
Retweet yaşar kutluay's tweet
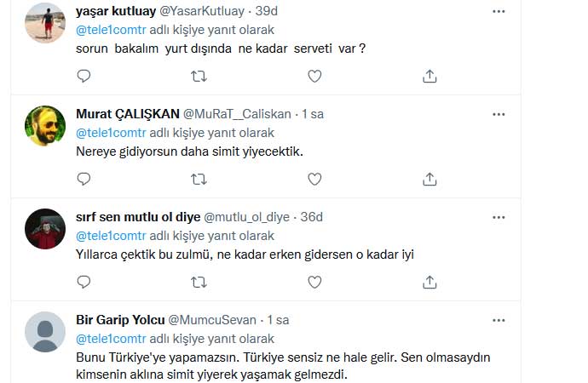[x=199, y=77]
